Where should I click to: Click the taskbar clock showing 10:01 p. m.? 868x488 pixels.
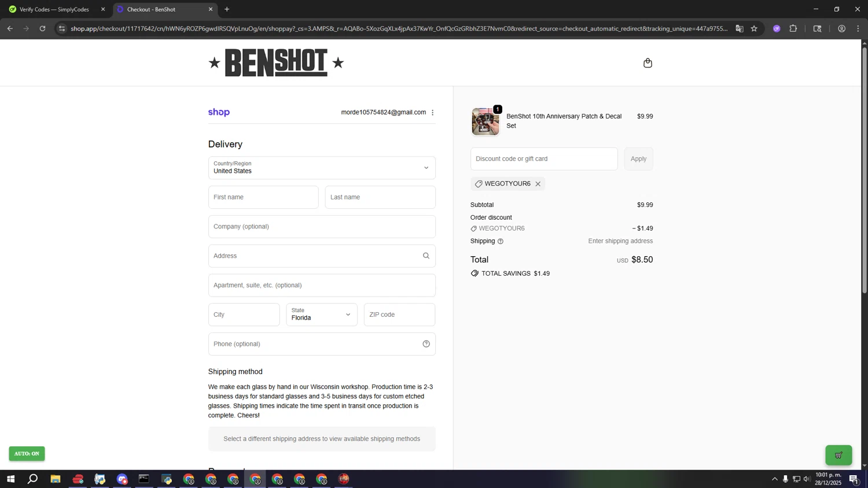[x=828, y=479]
